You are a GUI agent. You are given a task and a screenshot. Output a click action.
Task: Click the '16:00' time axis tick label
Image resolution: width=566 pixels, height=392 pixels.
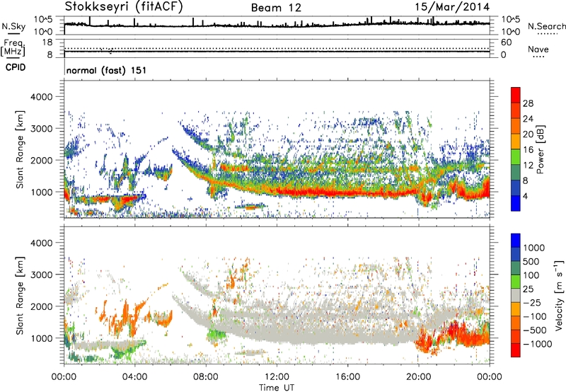pos(347,377)
